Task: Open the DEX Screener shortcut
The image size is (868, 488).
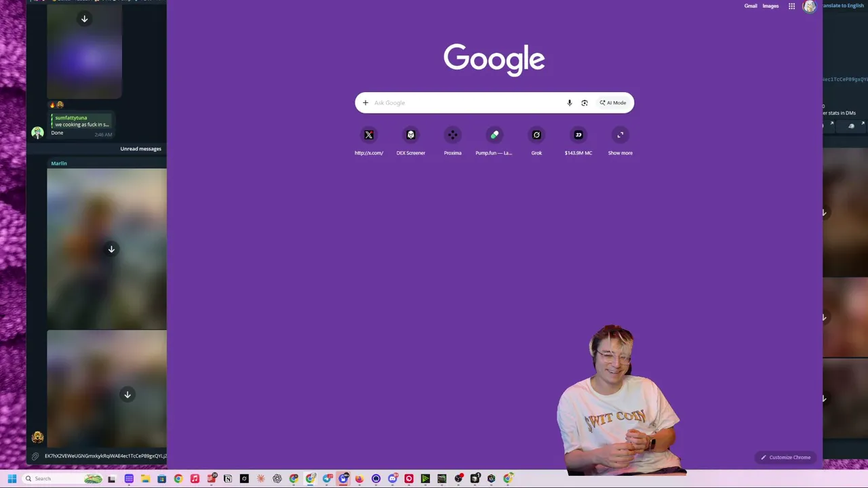Action: point(411,141)
